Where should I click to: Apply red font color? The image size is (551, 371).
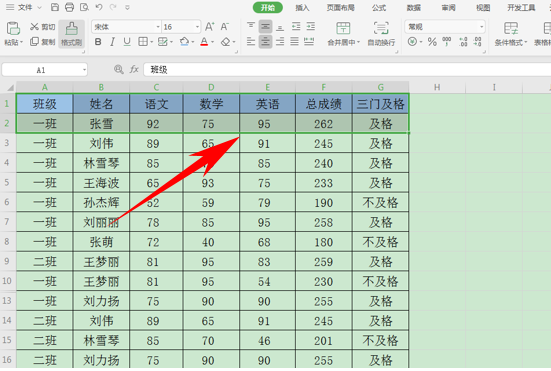(x=204, y=42)
